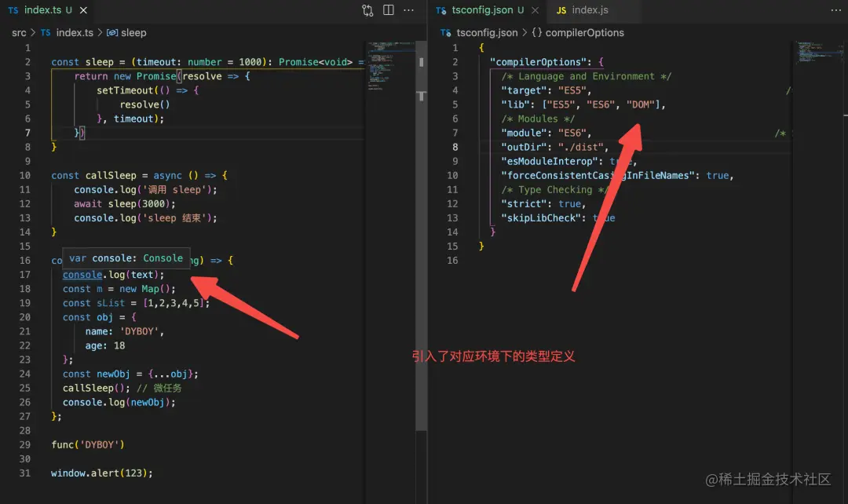This screenshot has height=504, width=848.
Task: Click 'const m = new Map();' line
Action: (119, 289)
